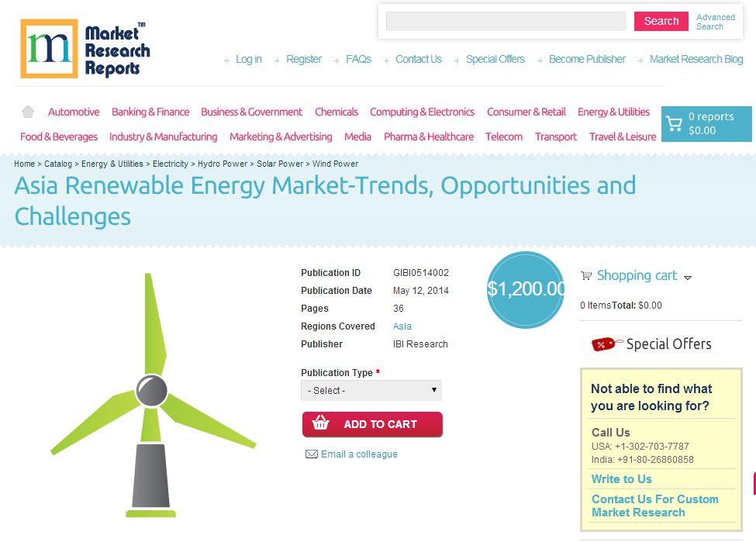Select the Industry & Manufacturing category
The width and height of the screenshot is (756, 542).
point(164,137)
